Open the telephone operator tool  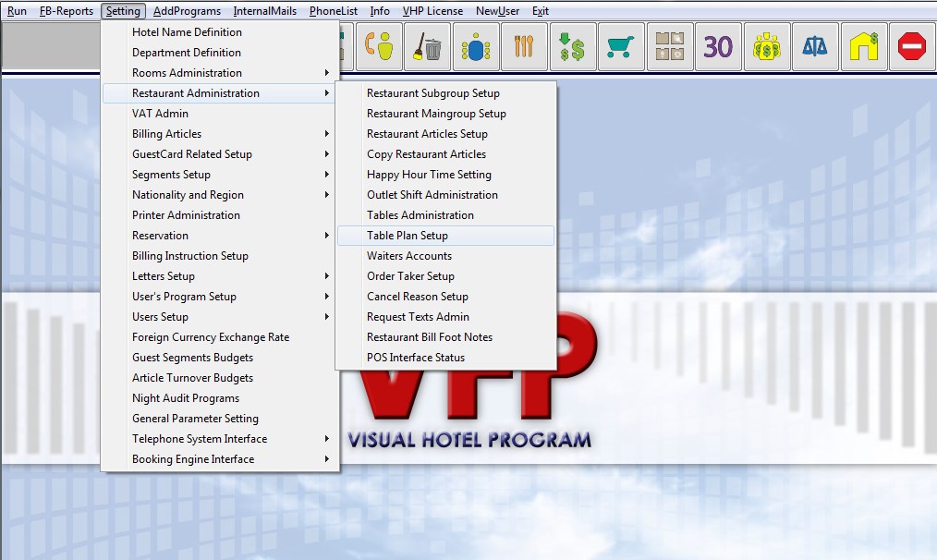click(x=379, y=44)
